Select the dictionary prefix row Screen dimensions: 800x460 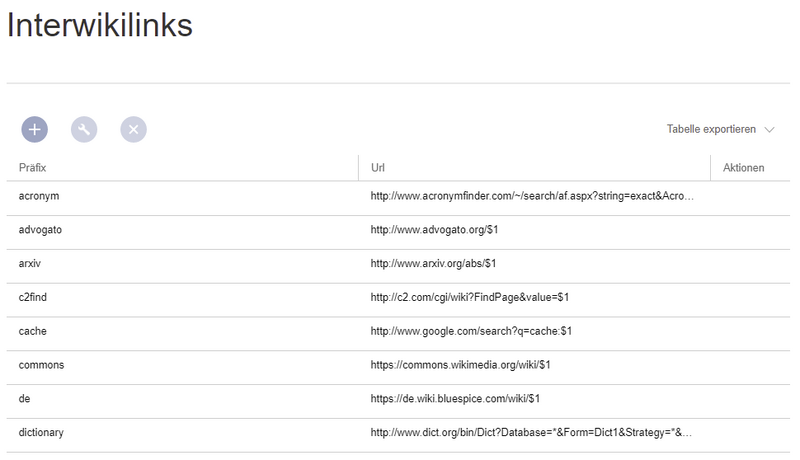pos(42,433)
